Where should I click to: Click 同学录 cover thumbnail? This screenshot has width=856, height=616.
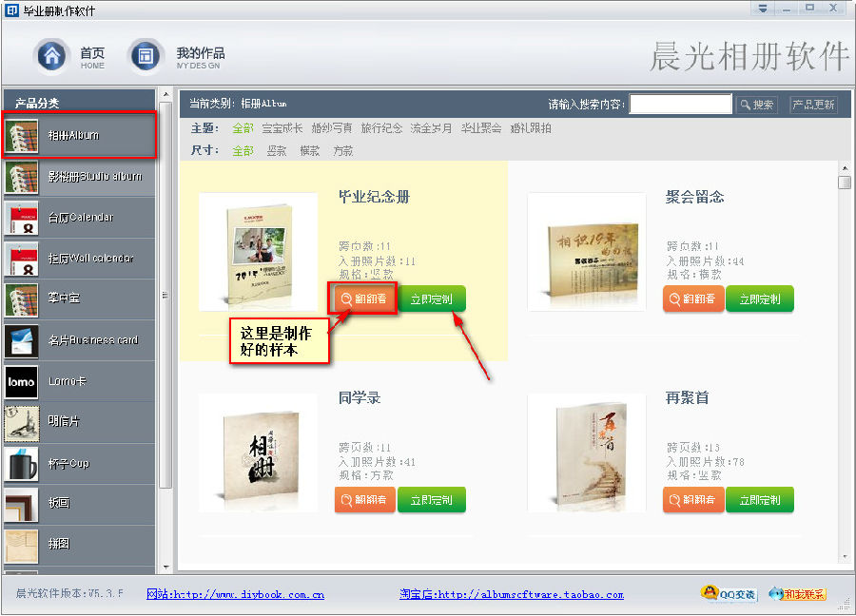point(258,452)
